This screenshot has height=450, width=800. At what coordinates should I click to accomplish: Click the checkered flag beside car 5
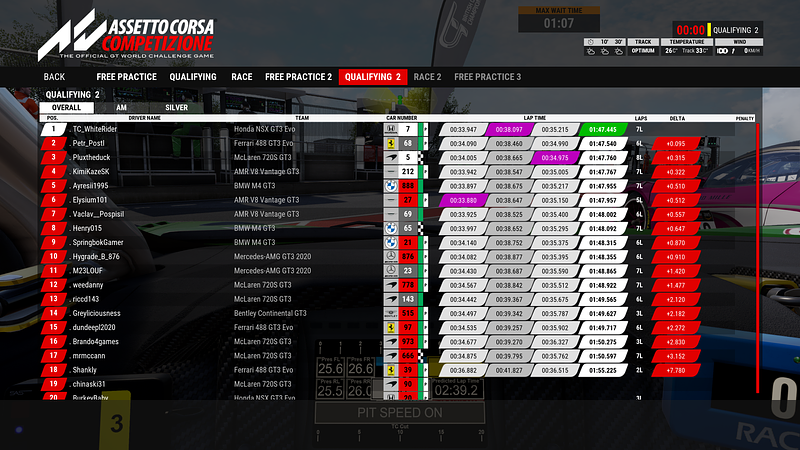point(421,158)
